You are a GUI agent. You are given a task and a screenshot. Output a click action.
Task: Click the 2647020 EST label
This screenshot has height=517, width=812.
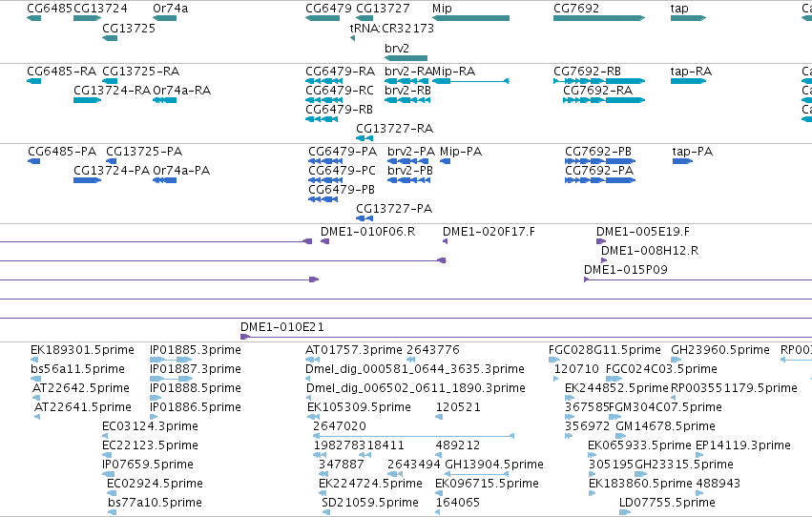pyautogui.click(x=340, y=427)
